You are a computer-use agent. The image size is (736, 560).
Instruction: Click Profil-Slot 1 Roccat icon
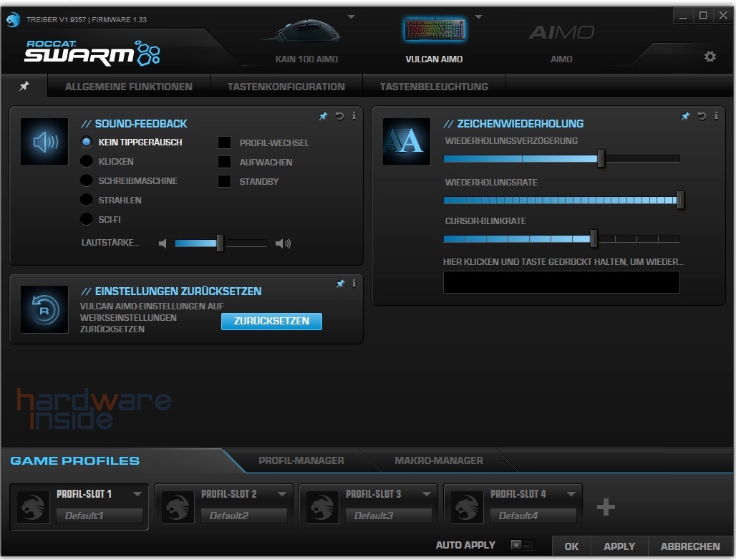point(34,508)
